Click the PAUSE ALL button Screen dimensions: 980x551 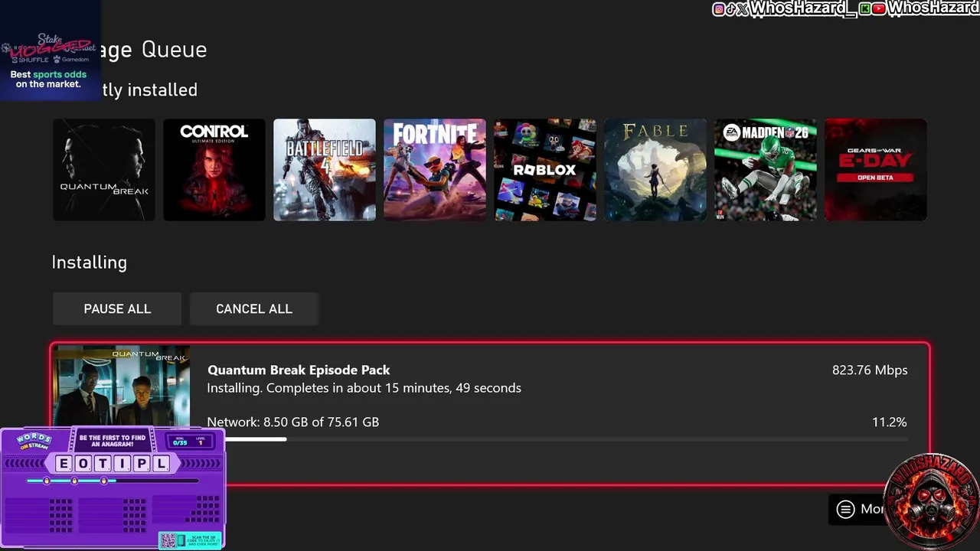click(117, 309)
